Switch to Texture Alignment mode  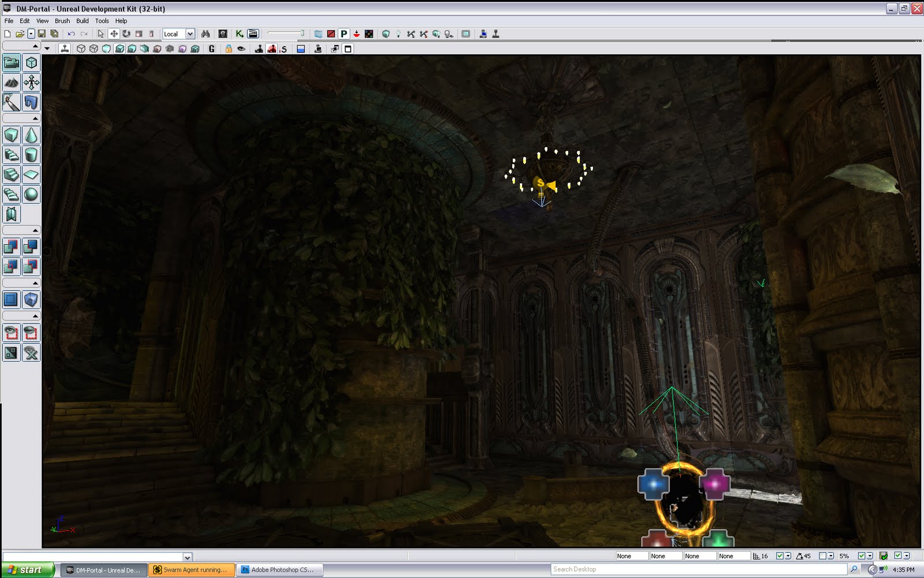(x=31, y=83)
